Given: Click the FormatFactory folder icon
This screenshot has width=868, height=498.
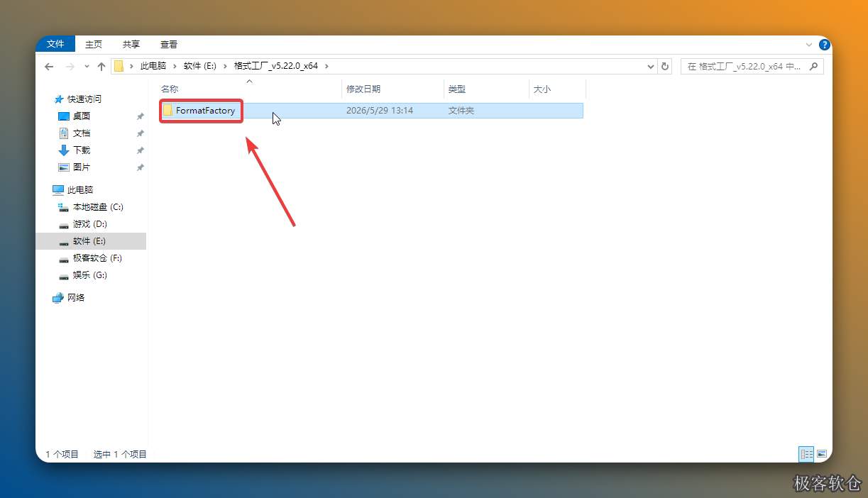Looking at the screenshot, I should point(167,111).
